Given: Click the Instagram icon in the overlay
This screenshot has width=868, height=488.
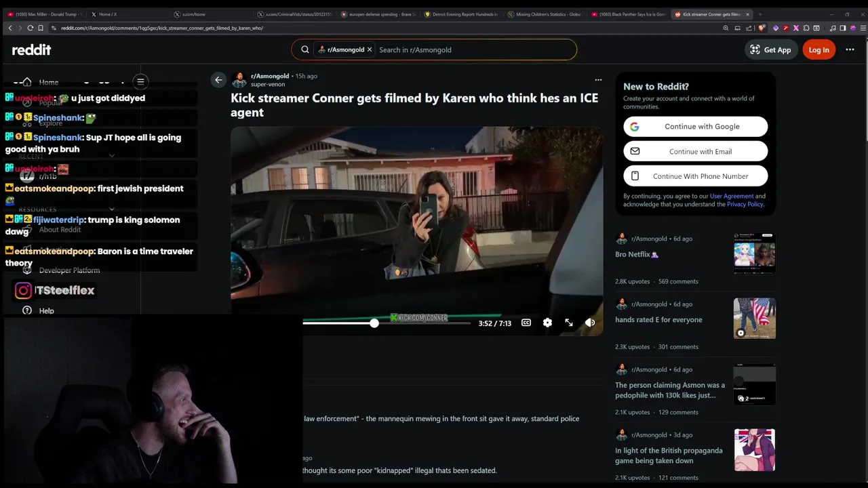Looking at the screenshot, I should pyautogui.click(x=24, y=290).
